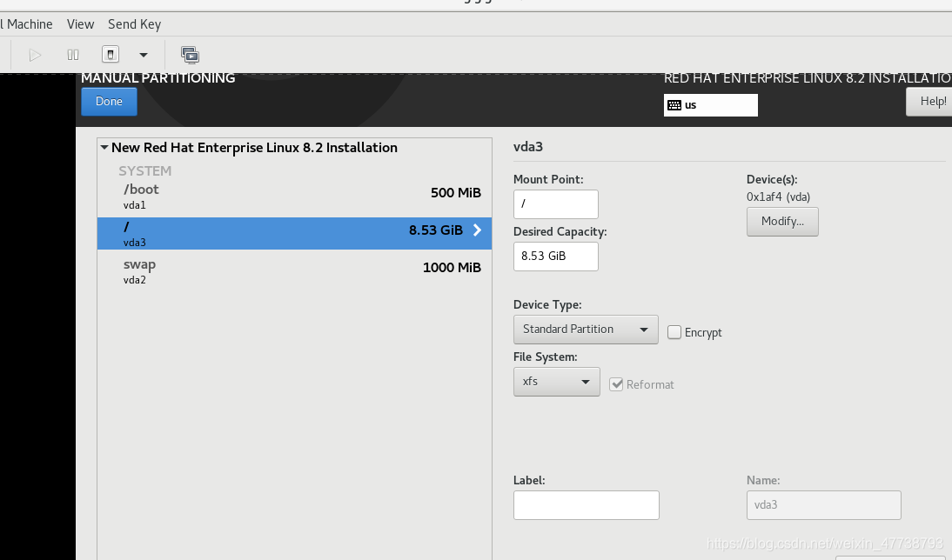The image size is (952, 560).
Task: Click the 1000 MiB size of swap
Action: 452,268
